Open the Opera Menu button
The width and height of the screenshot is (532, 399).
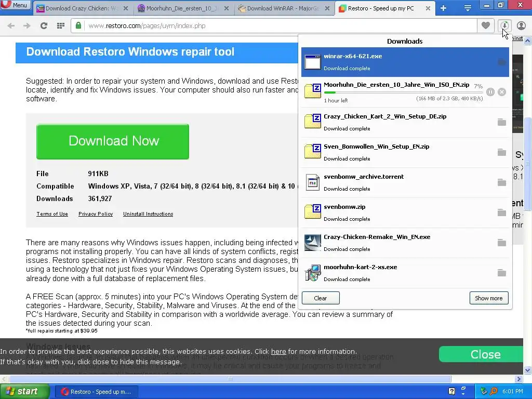point(15,5)
